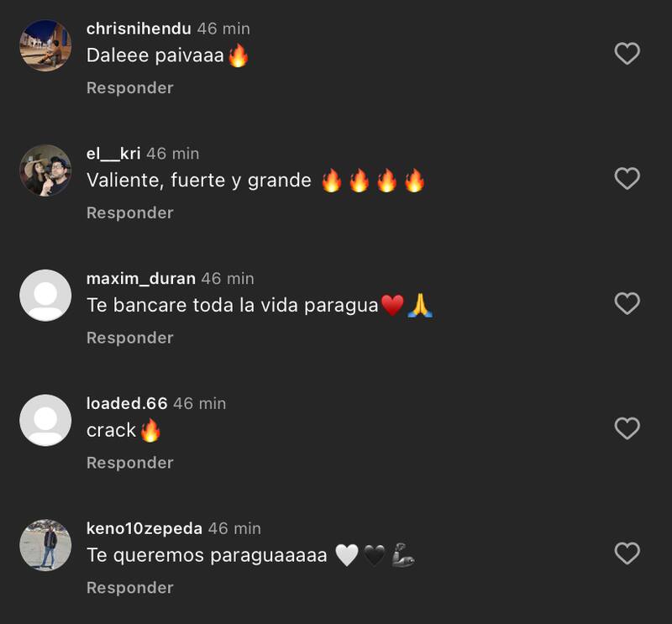This screenshot has height=624, width=672.
Task: Open el__kri's avatar photo
Action: [45, 170]
